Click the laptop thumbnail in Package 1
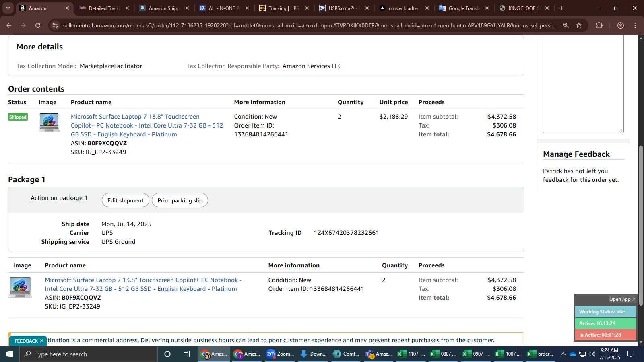The image size is (644, 362). pos(20,287)
